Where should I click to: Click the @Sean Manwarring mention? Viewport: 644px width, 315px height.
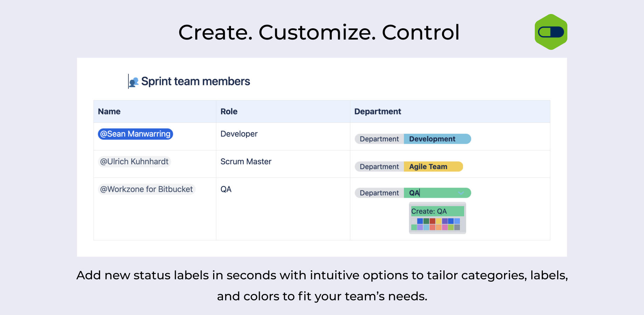point(135,134)
